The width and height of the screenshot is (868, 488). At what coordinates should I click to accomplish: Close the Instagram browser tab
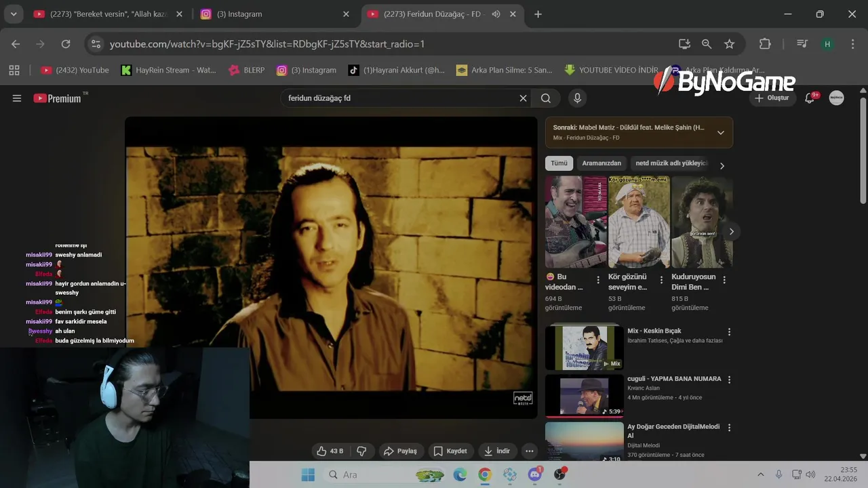[346, 14]
